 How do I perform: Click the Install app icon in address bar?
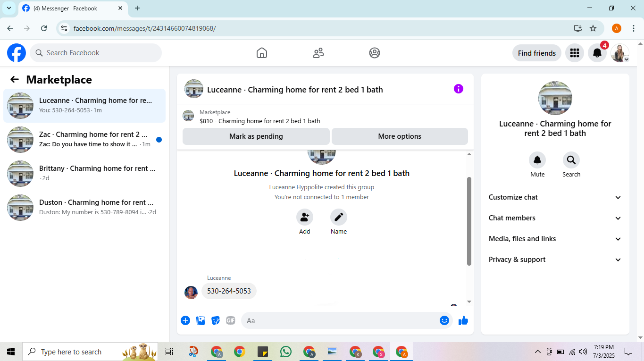coord(577,28)
